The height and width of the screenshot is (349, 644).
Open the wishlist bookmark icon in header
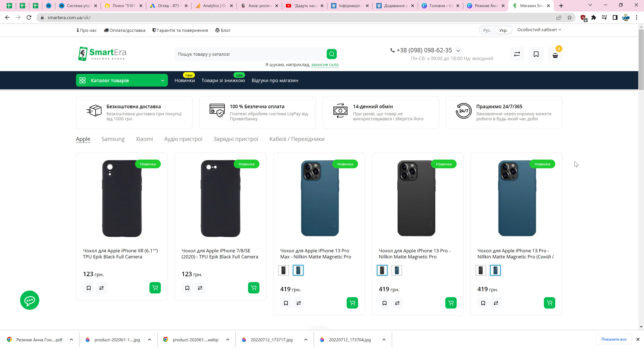(536, 54)
